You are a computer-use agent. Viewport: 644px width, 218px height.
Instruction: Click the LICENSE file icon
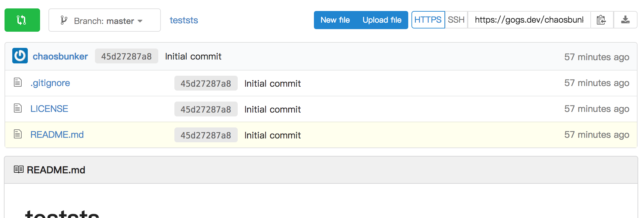tap(18, 108)
